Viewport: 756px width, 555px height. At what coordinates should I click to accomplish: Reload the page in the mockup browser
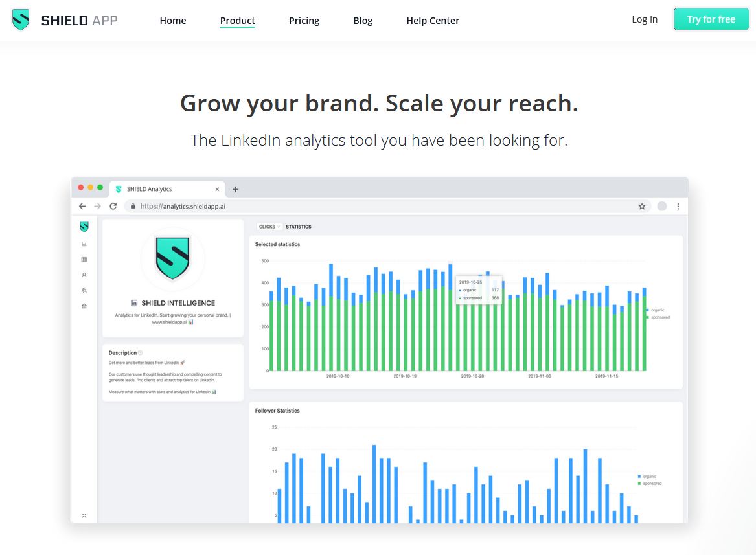113,207
